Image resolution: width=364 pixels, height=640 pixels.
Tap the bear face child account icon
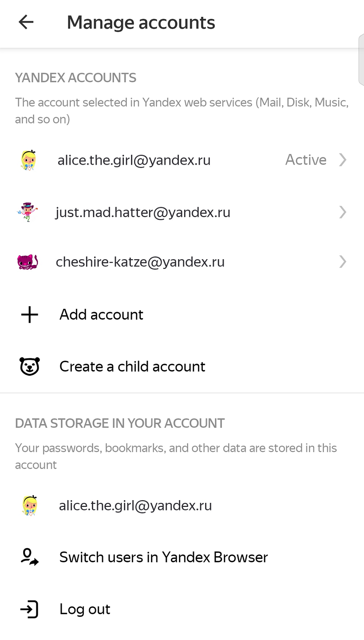30,367
